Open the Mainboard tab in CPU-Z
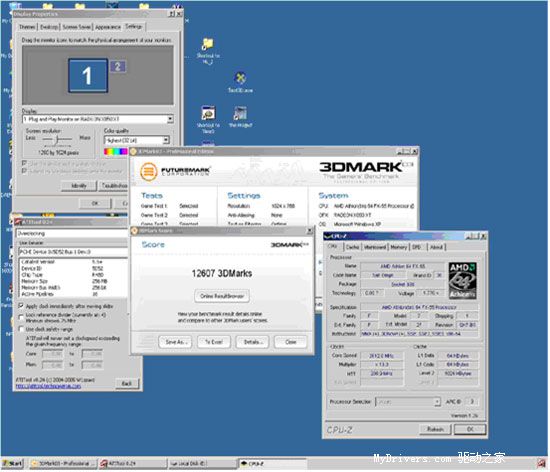This screenshot has height=472, width=550. [x=375, y=247]
